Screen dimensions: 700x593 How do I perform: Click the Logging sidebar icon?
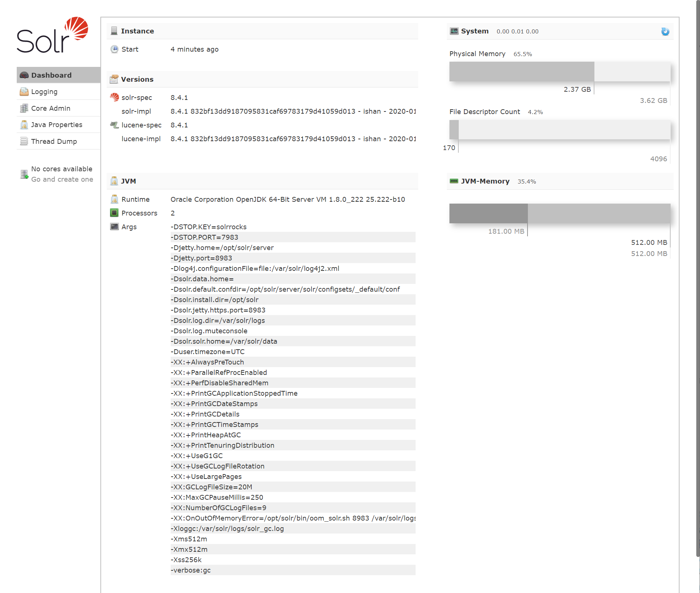coord(24,92)
